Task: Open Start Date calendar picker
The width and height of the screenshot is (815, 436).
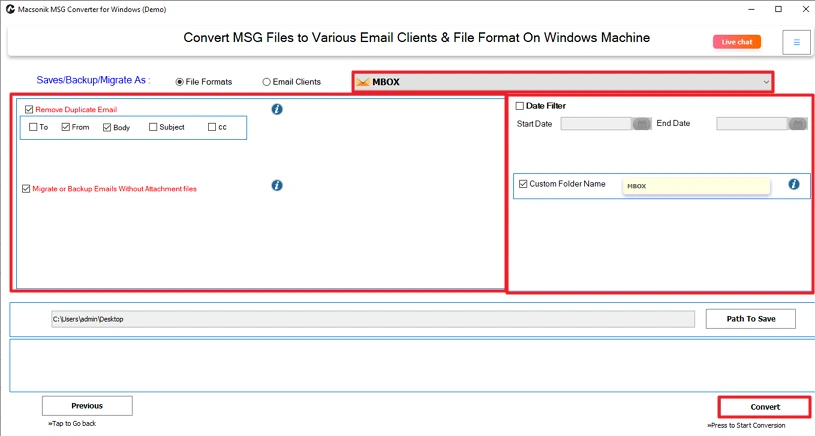Action: click(x=642, y=124)
